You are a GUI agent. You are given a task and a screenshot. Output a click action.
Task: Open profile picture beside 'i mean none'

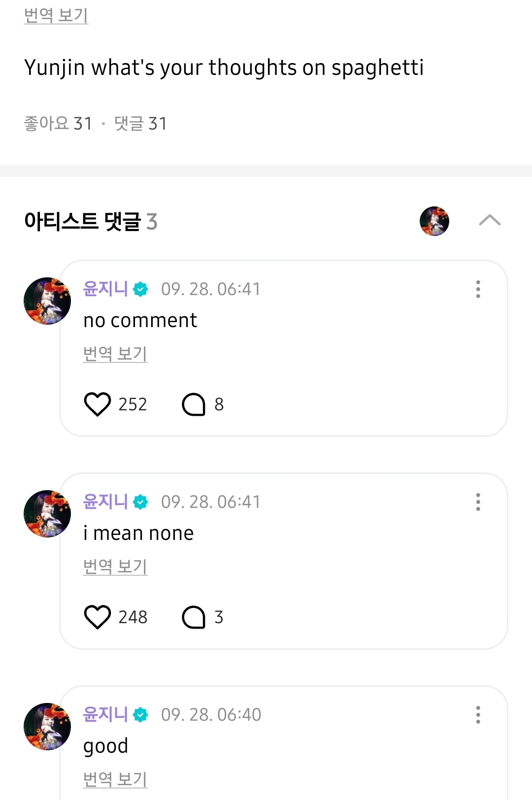tap(47, 514)
